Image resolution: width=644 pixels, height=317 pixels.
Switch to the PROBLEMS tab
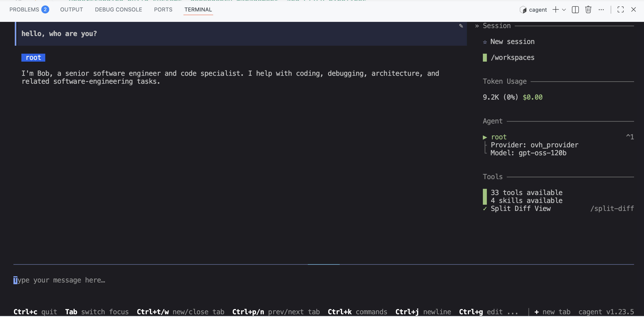(x=24, y=9)
